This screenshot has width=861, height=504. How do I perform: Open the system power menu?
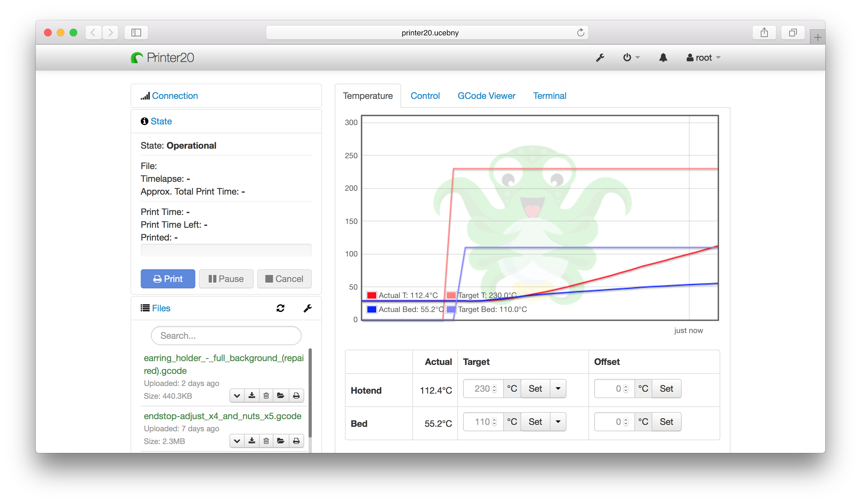click(x=631, y=57)
